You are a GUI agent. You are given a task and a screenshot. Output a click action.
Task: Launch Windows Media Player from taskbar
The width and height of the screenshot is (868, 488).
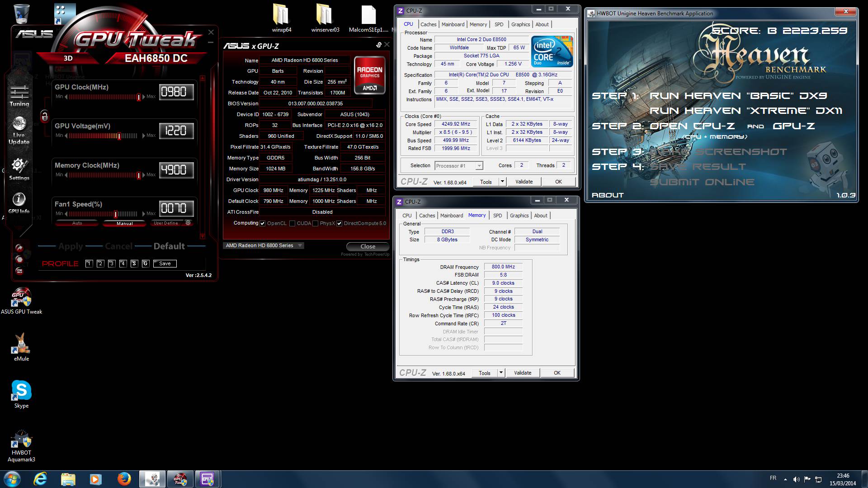(x=95, y=479)
